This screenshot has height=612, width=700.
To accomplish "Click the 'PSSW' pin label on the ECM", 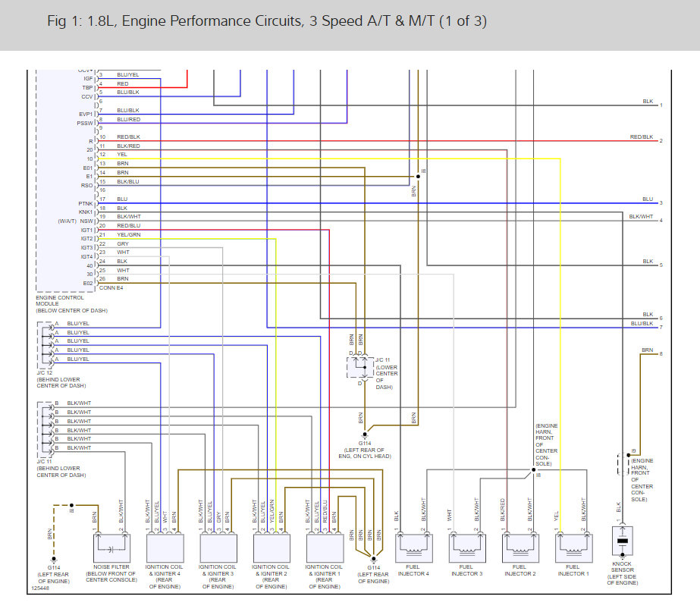I will [x=85, y=123].
